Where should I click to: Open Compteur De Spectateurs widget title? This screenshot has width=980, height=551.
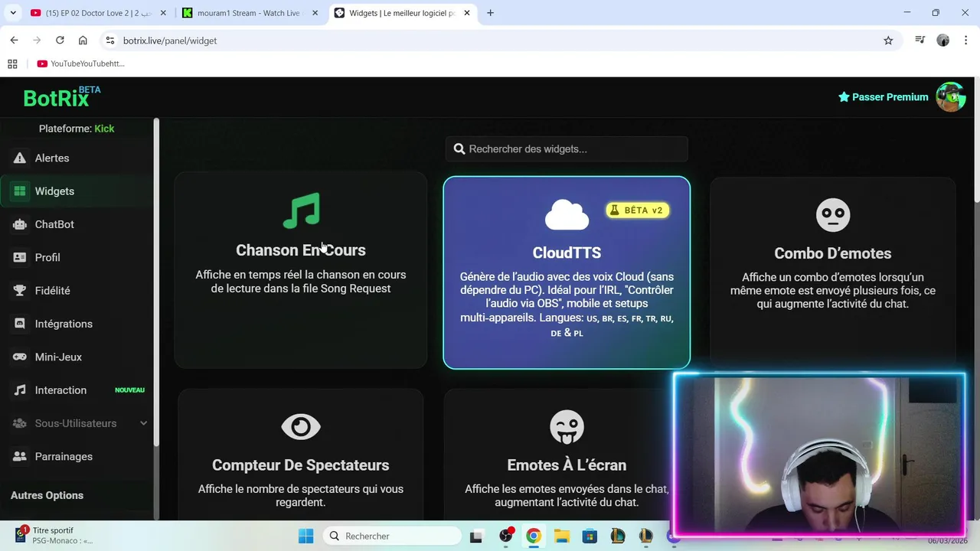tap(300, 465)
